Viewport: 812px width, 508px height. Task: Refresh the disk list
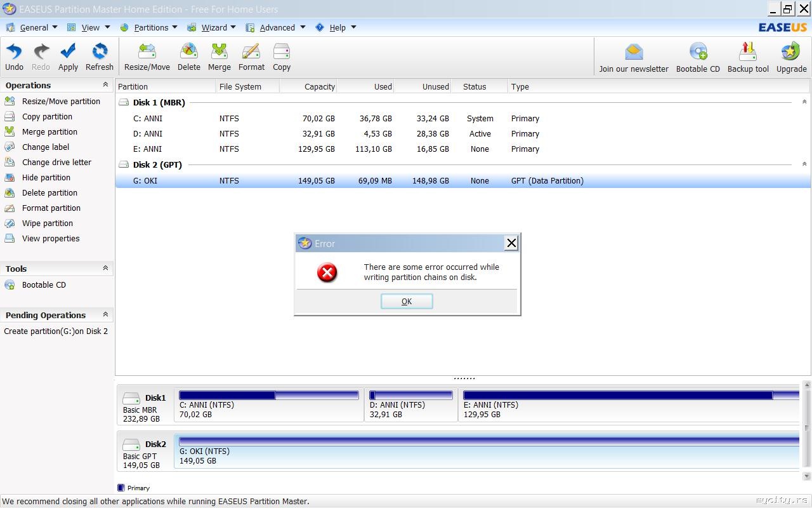pos(100,57)
